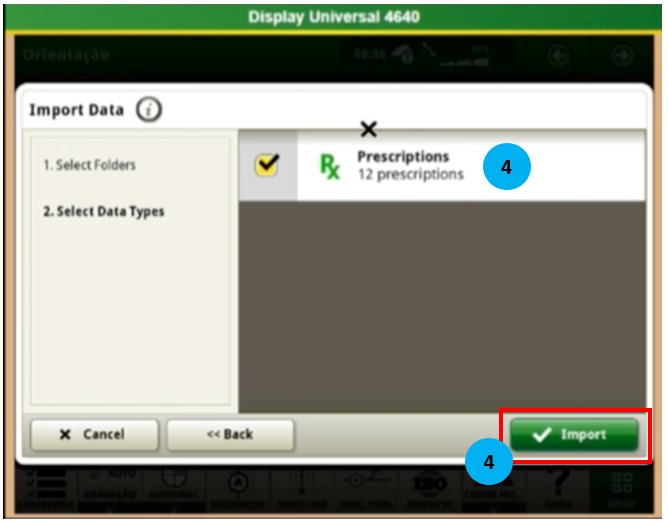Go back with the << Back button
The width and height of the screenshot is (668, 522).
[x=230, y=435]
